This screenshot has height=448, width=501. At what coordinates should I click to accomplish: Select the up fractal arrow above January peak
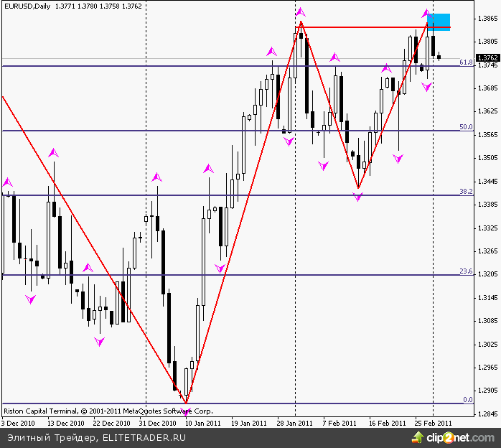tap(300, 12)
